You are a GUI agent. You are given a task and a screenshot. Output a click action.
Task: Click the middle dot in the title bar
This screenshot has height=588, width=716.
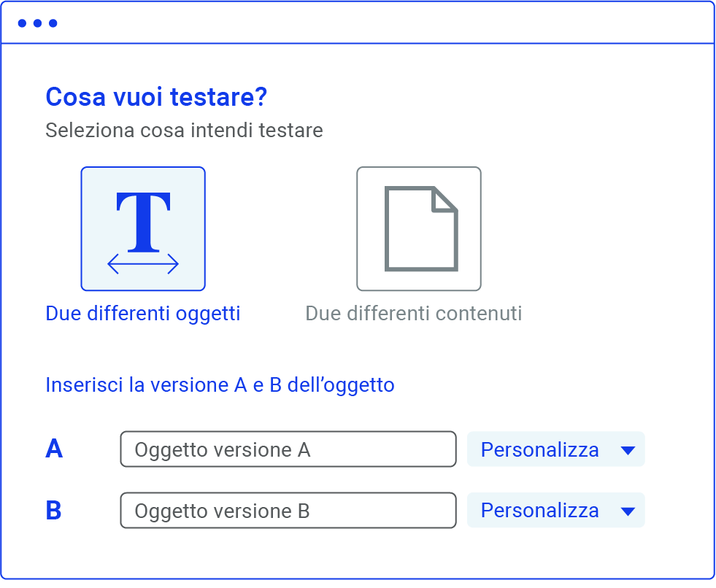point(37,23)
